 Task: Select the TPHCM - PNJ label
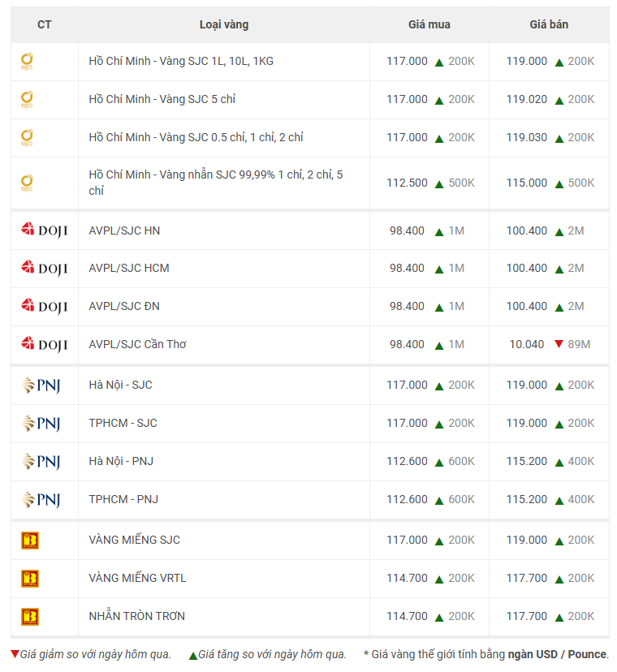tap(123, 500)
